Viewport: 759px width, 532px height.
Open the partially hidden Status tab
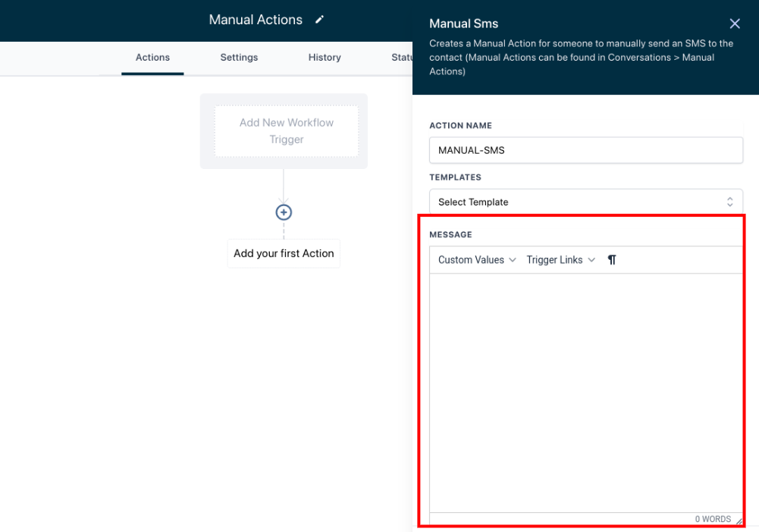[x=401, y=57]
